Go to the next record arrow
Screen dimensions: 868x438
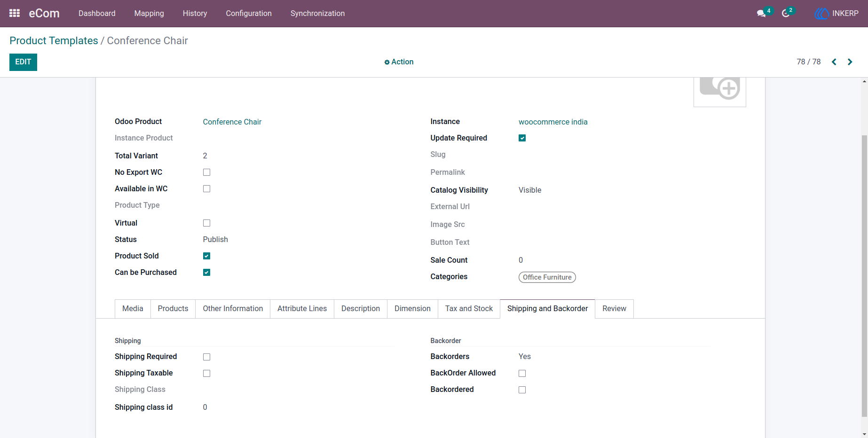pyautogui.click(x=850, y=62)
